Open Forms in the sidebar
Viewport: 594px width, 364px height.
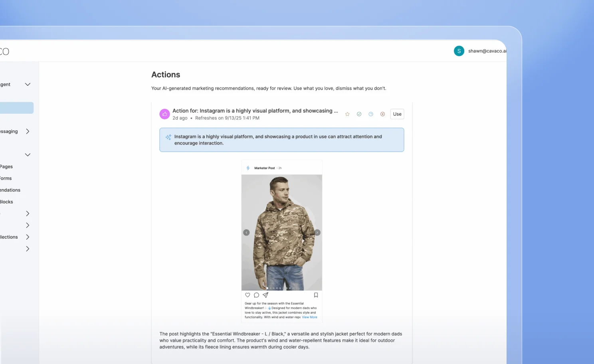(6, 178)
